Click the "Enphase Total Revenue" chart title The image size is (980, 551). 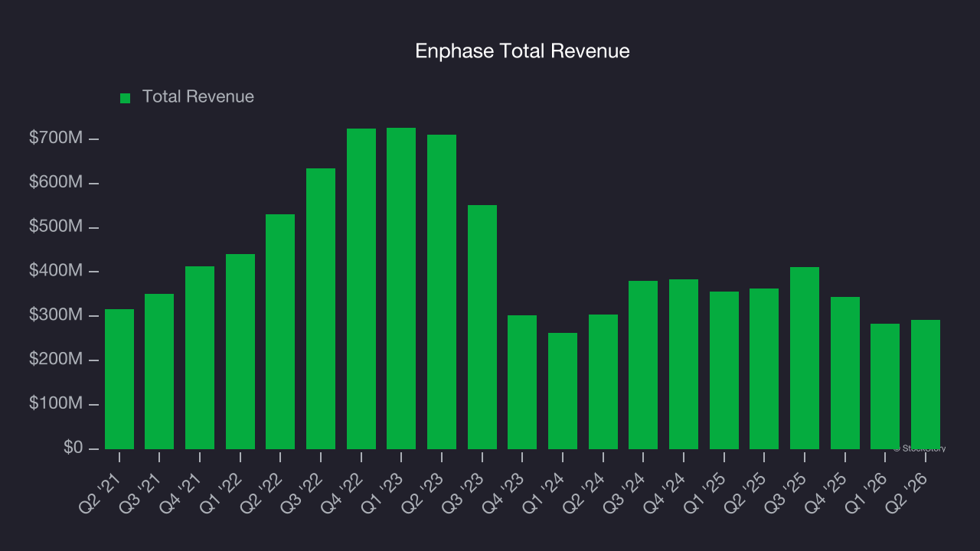(522, 51)
